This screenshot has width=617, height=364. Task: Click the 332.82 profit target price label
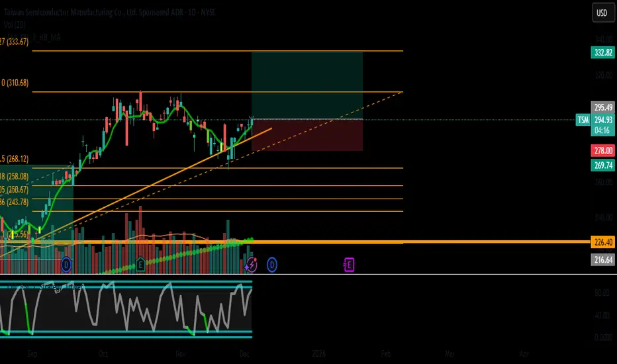click(603, 52)
